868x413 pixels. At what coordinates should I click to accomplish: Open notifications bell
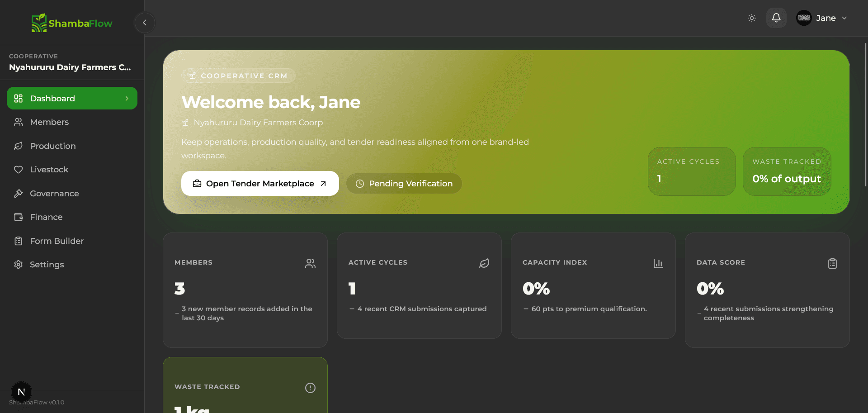click(776, 18)
